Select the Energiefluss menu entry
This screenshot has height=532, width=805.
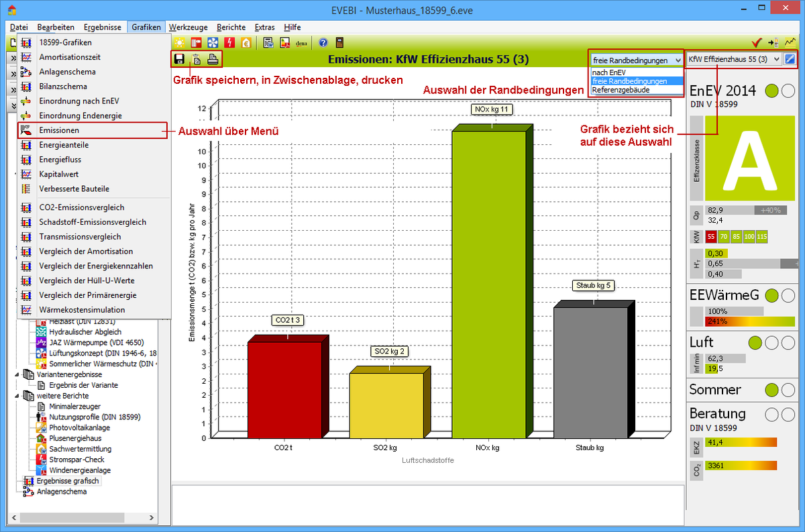pos(93,160)
